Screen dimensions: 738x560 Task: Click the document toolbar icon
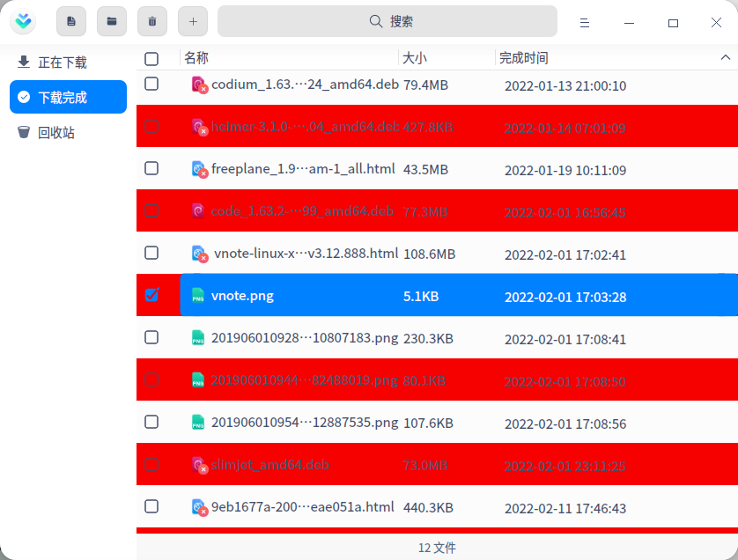70,21
